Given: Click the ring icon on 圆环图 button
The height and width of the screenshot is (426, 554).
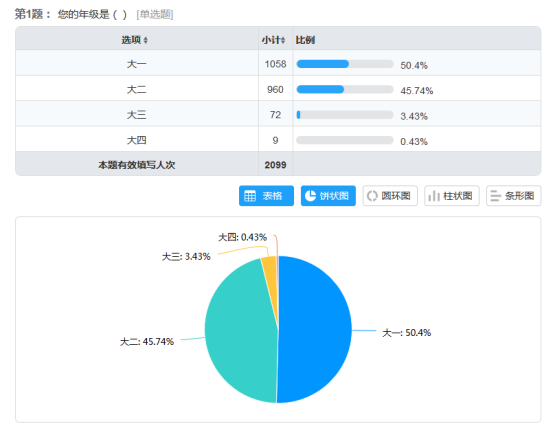Looking at the screenshot, I should click(372, 196).
